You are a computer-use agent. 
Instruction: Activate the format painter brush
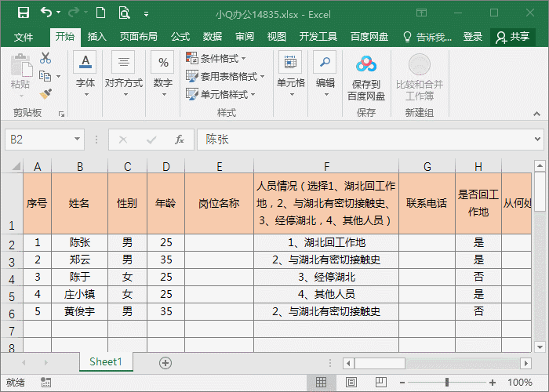pyautogui.click(x=45, y=94)
